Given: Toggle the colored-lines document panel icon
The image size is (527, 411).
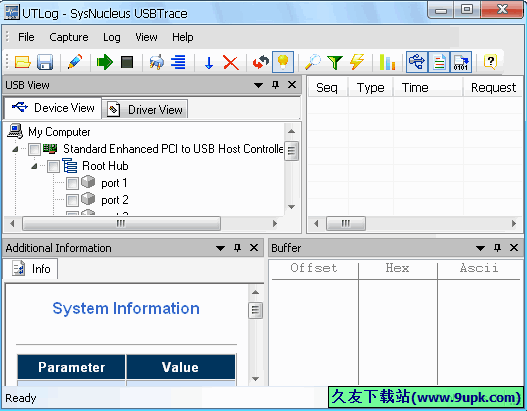Looking at the screenshot, I should coord(439,62).
